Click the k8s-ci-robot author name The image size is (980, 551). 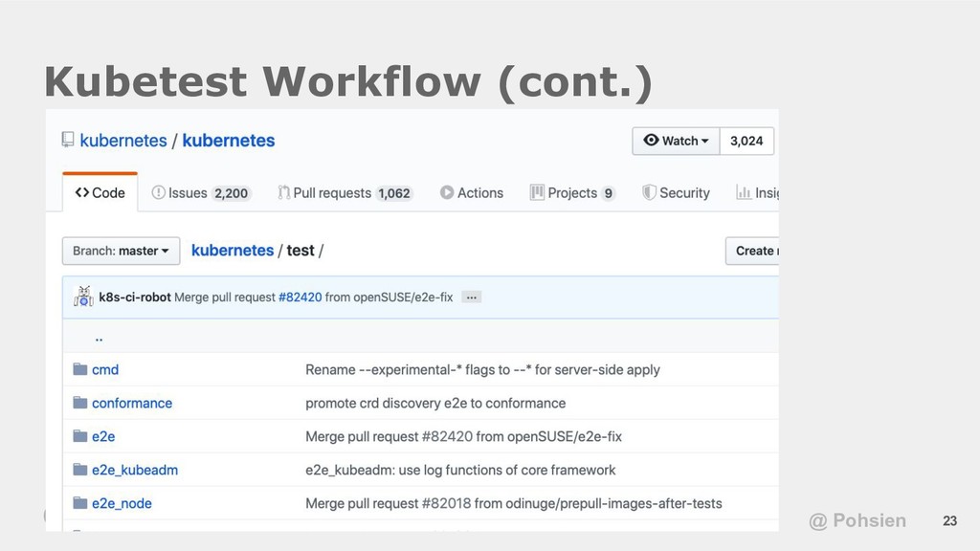point(134,298)
